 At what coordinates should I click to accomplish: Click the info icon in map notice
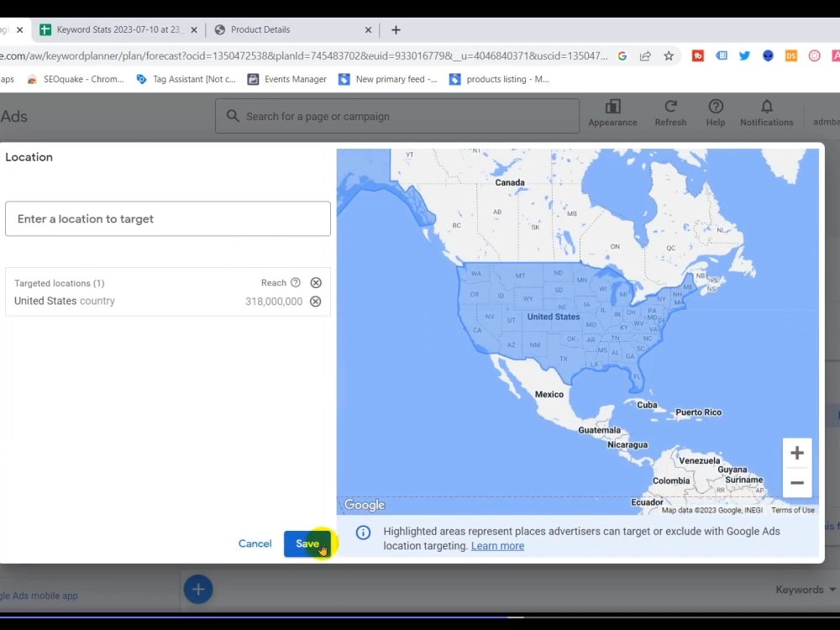click(363, 533)
